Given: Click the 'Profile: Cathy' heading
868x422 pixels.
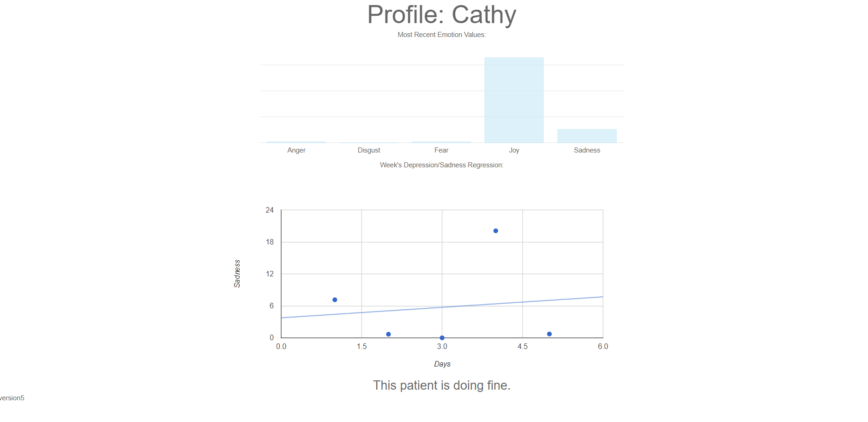Looking at the screenshot, I should [442, 15].
